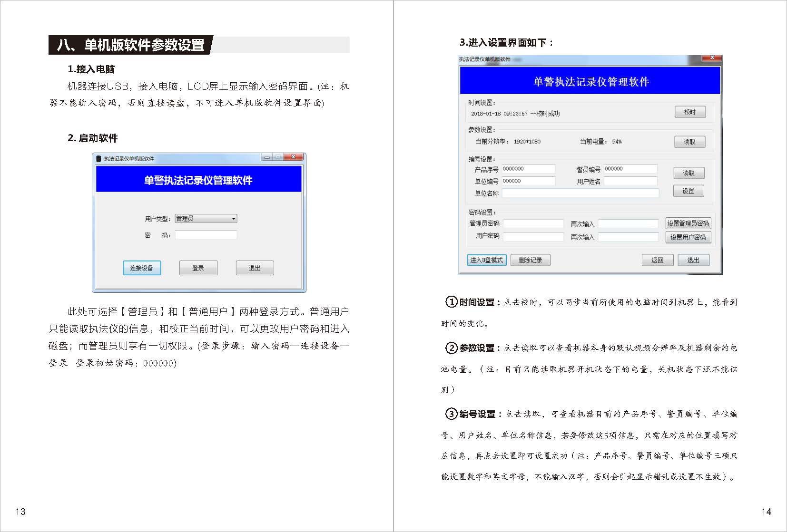Click the 登录 button

(x=198, y=268)
